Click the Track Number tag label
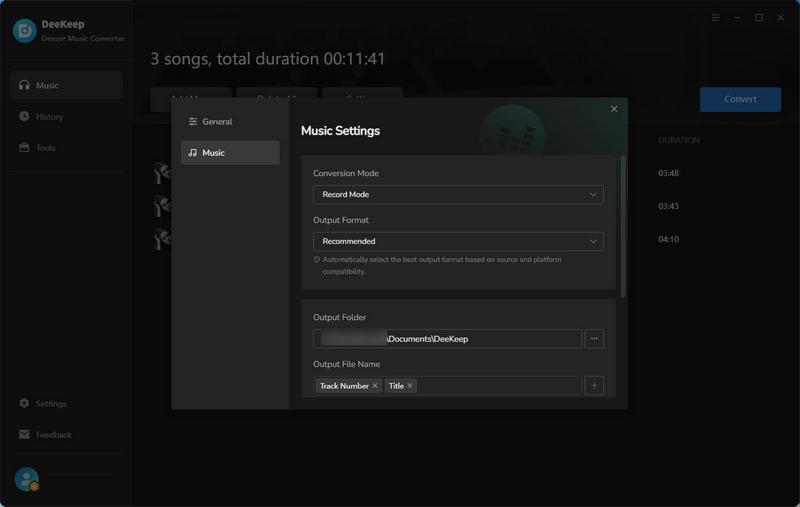Screen dimensions: 800x507 point(344,386)
